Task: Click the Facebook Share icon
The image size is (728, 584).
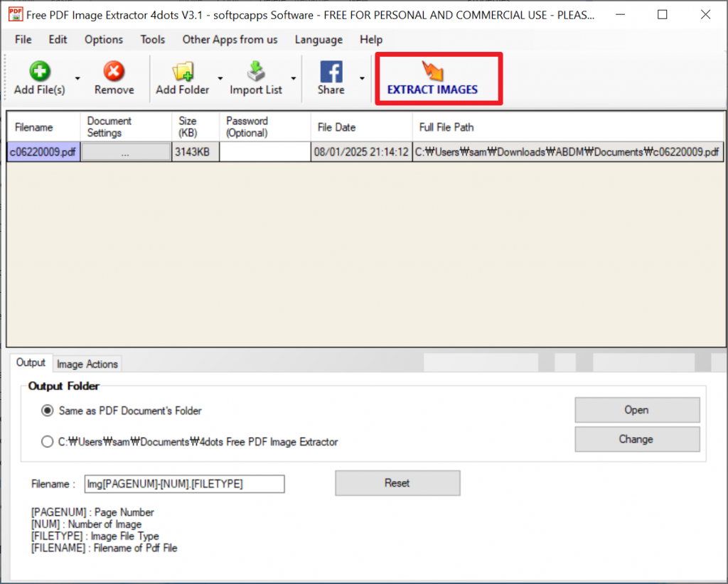Action: coord(331,71)
